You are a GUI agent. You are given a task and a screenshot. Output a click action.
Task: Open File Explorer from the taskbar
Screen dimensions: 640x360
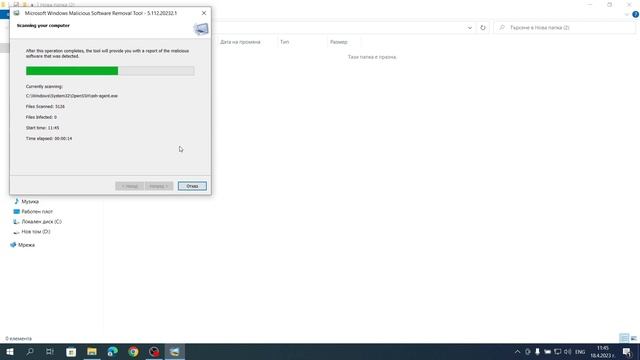[92, 352]
